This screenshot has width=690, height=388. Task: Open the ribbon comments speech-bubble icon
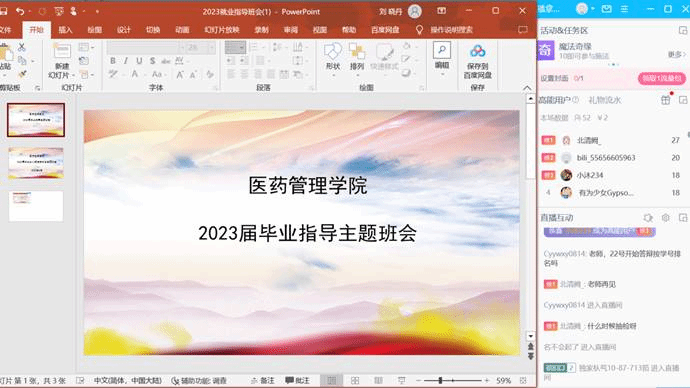(522, 29)
